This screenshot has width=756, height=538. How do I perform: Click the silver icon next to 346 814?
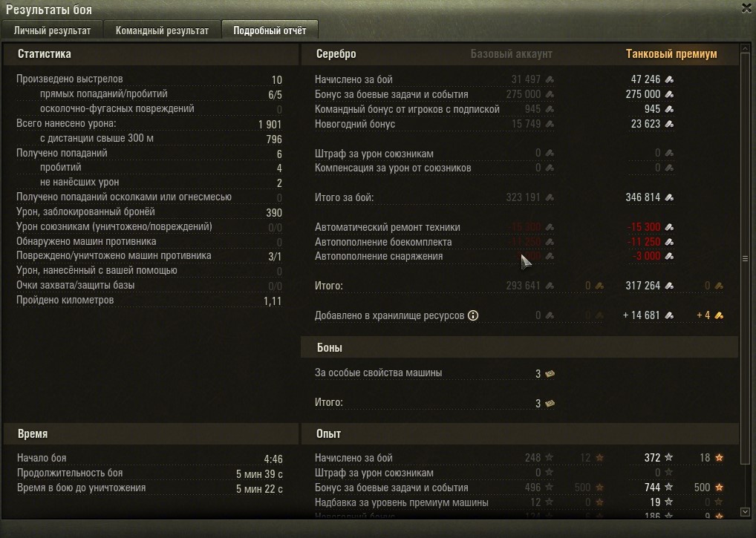(669, 197)
